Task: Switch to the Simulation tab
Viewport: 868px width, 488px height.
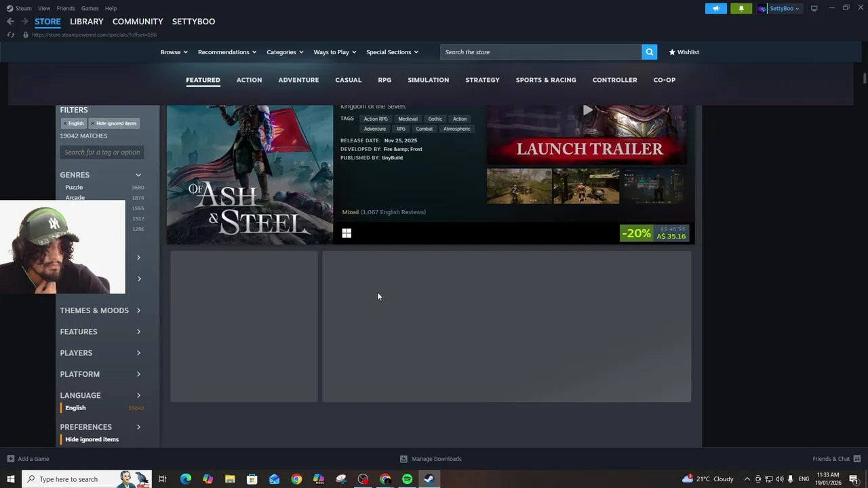Action: pyautogui.click(x=429, y=80)
